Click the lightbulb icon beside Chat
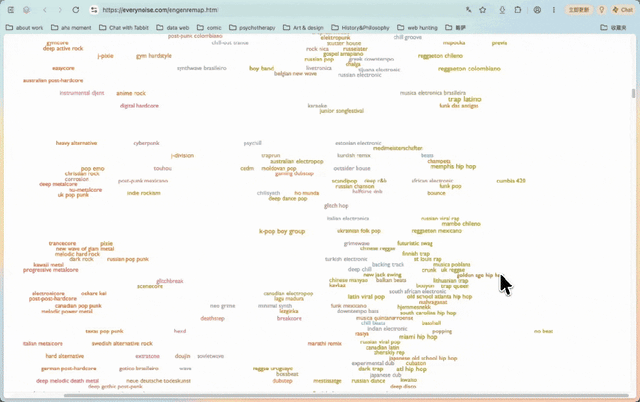The width and height of the screenshot is (640, 402). 601,10
